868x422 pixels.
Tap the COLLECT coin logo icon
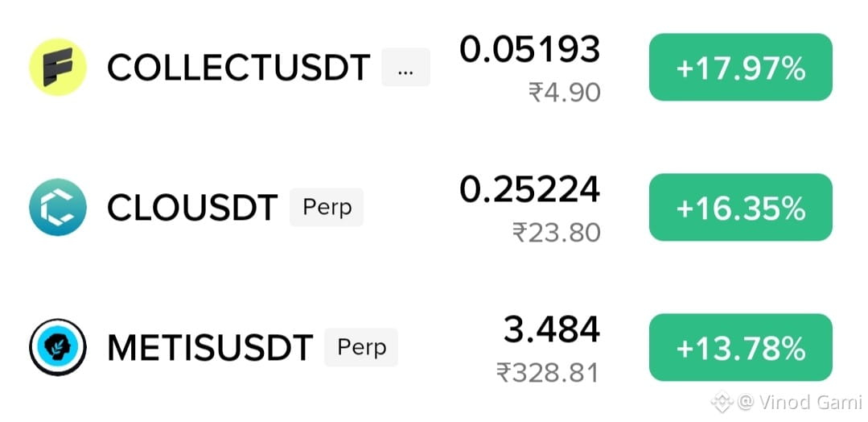pos(58,67)
